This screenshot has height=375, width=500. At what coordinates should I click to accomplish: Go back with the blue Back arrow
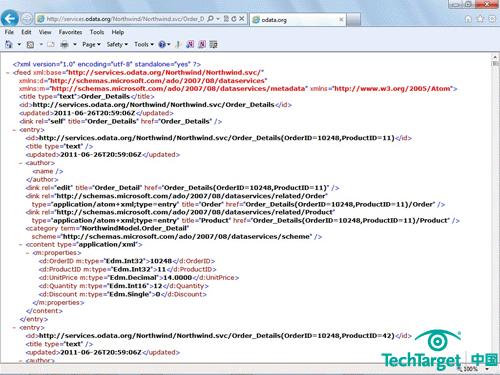(x=10, y=18)
